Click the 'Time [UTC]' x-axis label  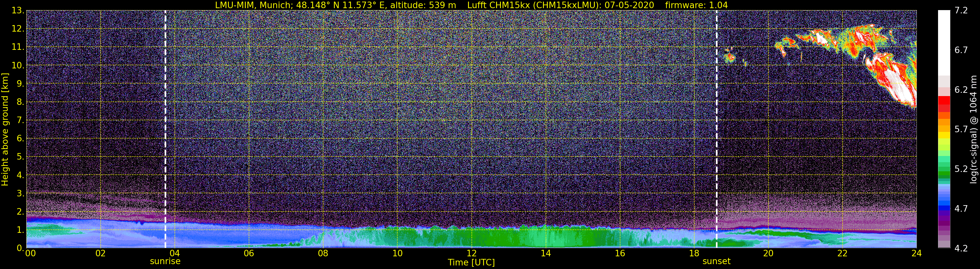tap(471, 262)
